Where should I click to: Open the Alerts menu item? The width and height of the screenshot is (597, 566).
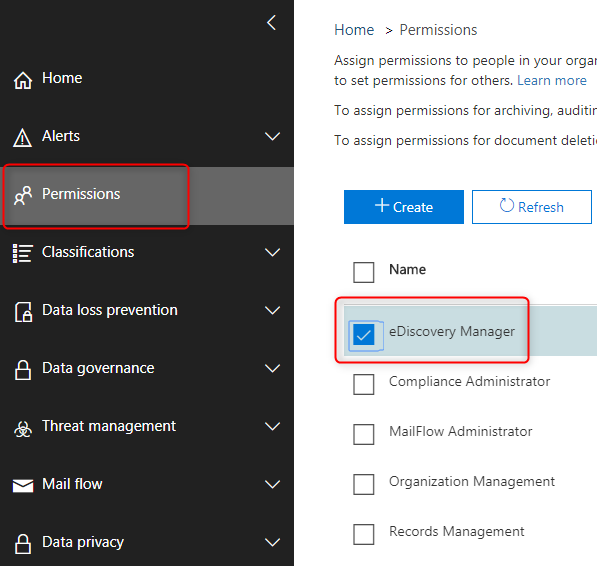[x=61, y=136]
